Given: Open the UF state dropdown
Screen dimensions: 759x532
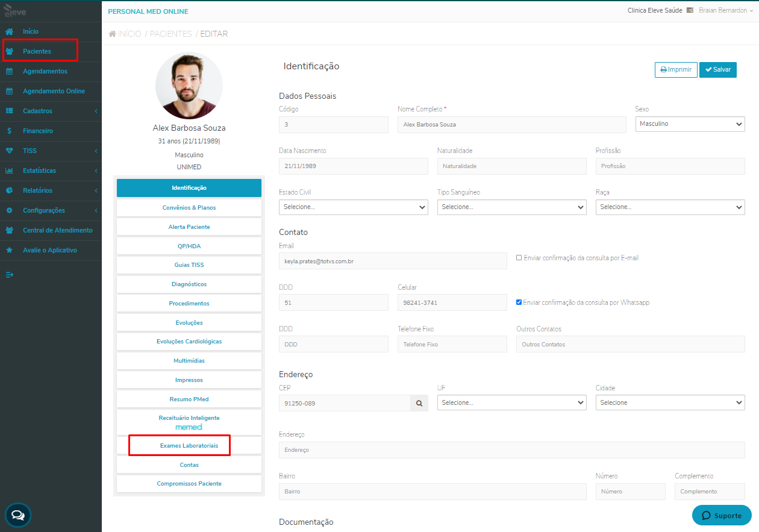Looking at the screenshot, I should (512, 402).
